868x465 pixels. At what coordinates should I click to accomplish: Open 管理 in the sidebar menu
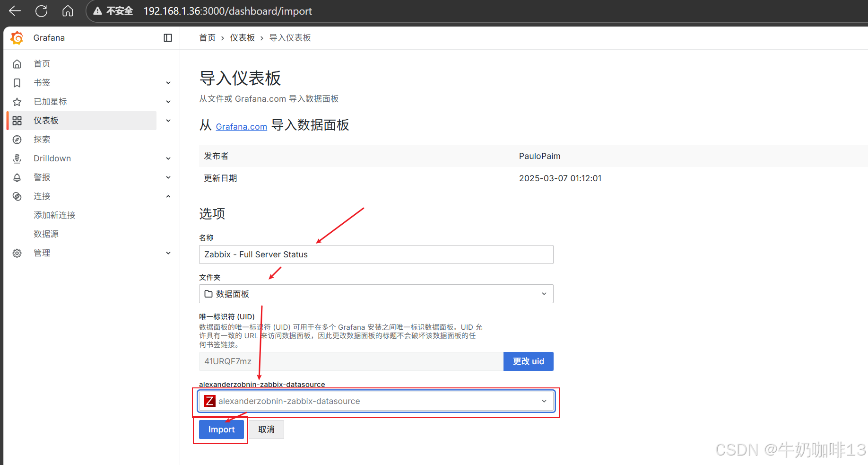tap(42, 253)
